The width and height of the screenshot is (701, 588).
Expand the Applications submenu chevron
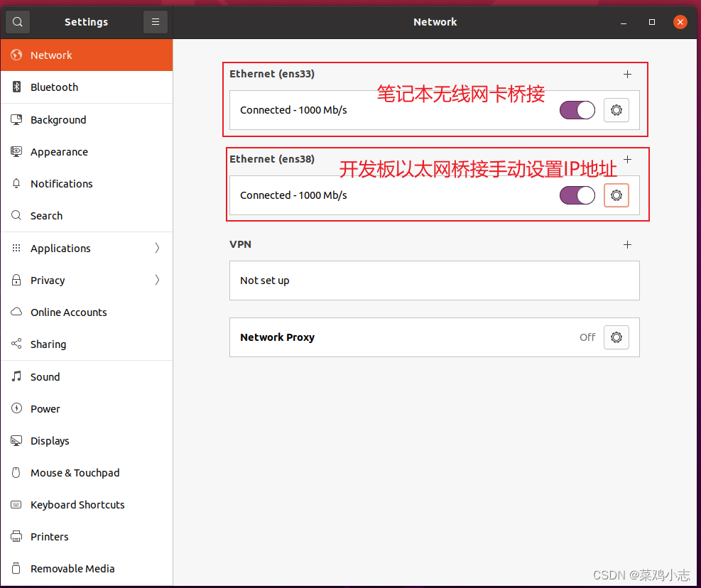tap(157, 248)
